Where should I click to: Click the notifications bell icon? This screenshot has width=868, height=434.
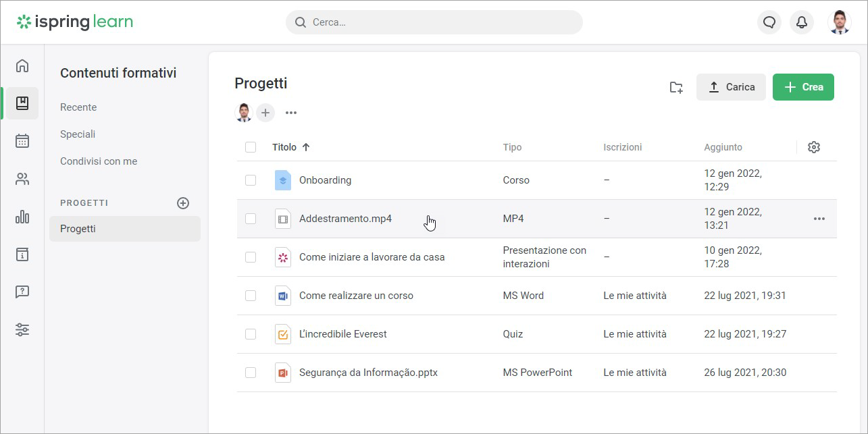pyautogui.click(x=802, y=22)
